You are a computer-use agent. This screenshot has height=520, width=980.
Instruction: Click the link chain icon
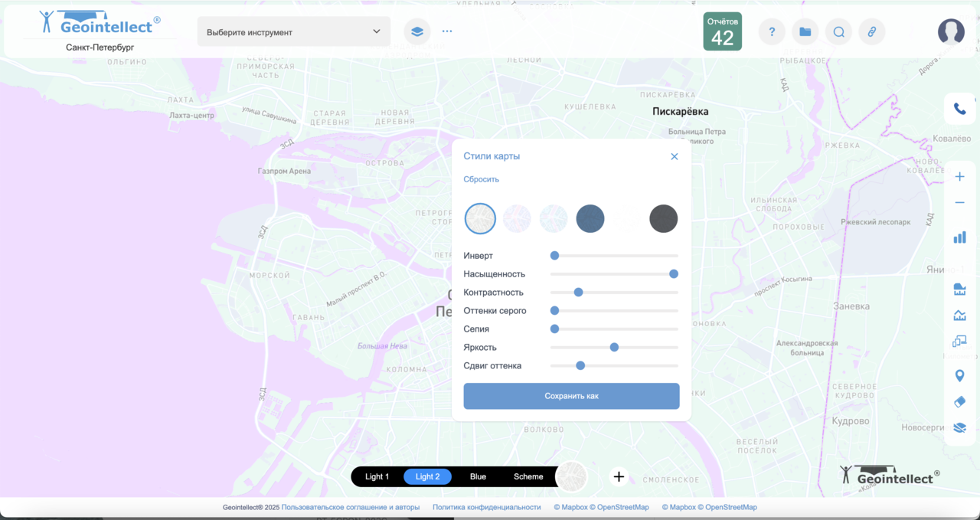(871, 31)
